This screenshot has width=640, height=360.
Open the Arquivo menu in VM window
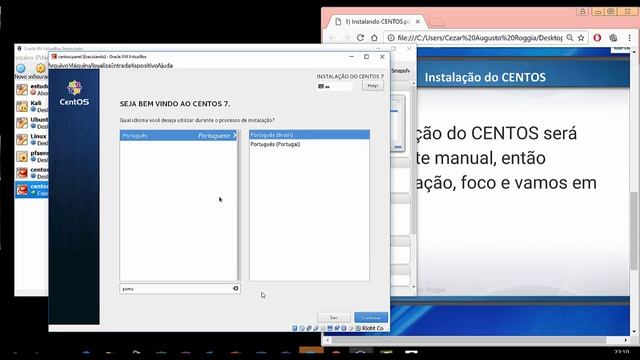58,66
